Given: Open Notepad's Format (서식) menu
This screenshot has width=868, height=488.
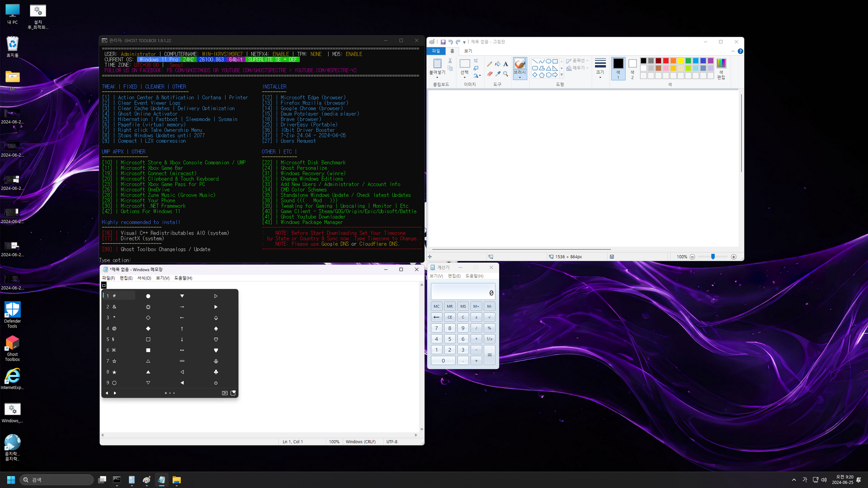Looking at the screenshot, I should (x=144, y=278).
